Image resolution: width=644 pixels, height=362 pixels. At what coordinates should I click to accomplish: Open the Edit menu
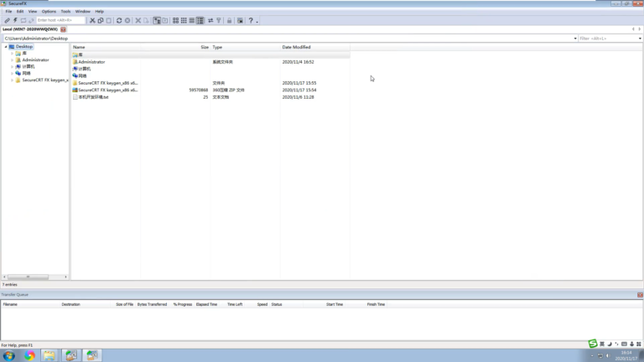[20, 12]
